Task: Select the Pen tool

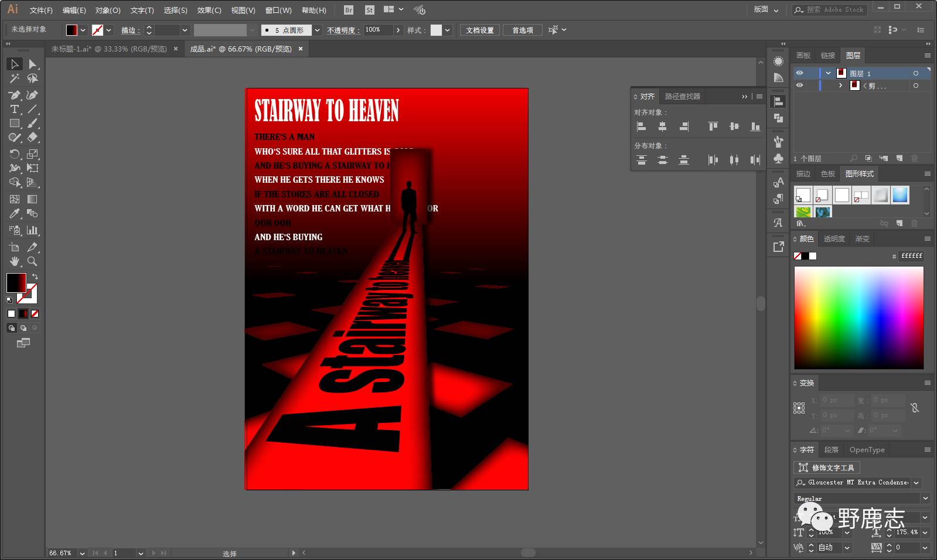Action: coord(14,95)
